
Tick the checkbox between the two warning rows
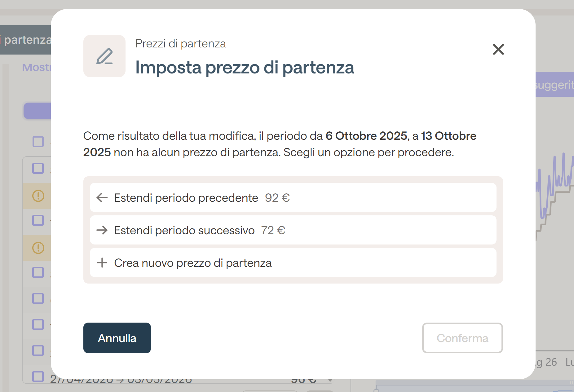click(38, 220)
